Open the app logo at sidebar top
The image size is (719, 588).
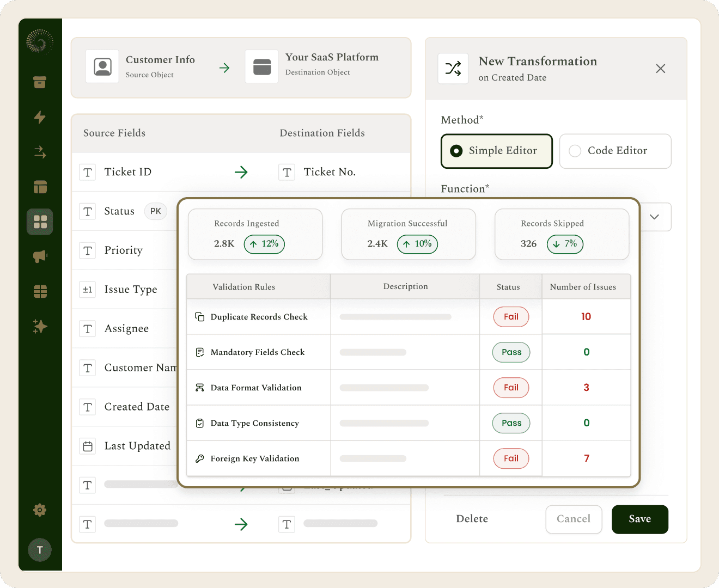click(40, 41)
